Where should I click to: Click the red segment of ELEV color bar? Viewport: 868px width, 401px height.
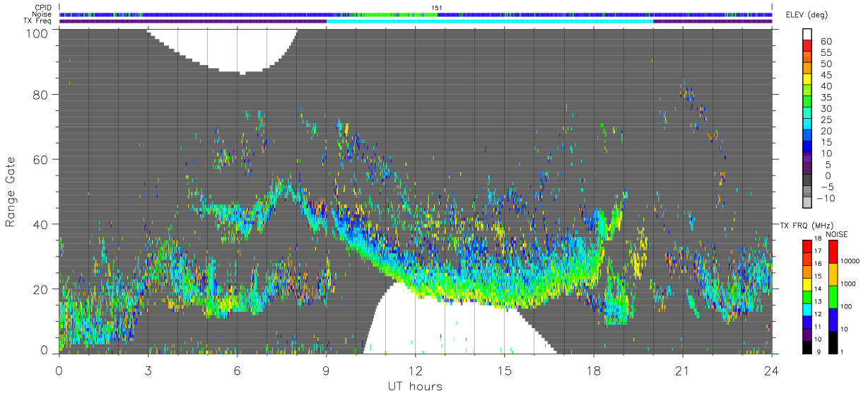pos(808,45)
